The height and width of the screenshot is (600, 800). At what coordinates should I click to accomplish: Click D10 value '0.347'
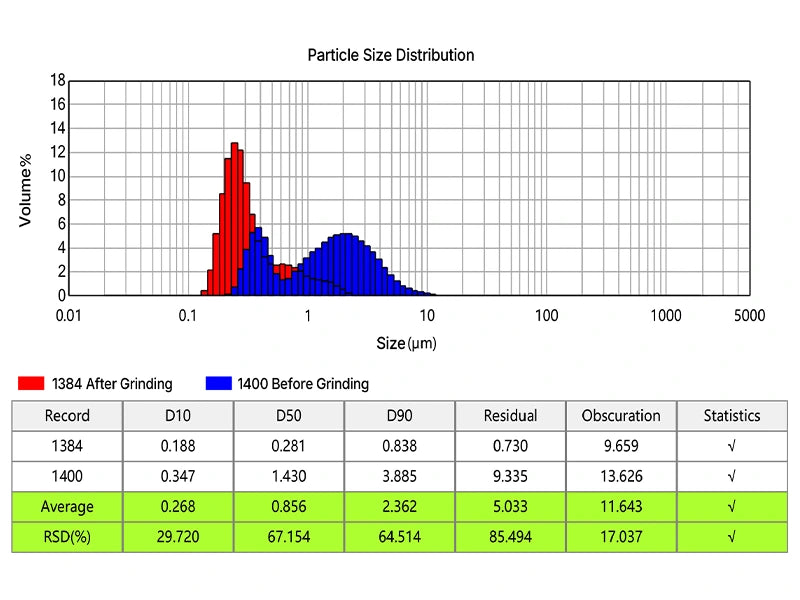[178, 477]
